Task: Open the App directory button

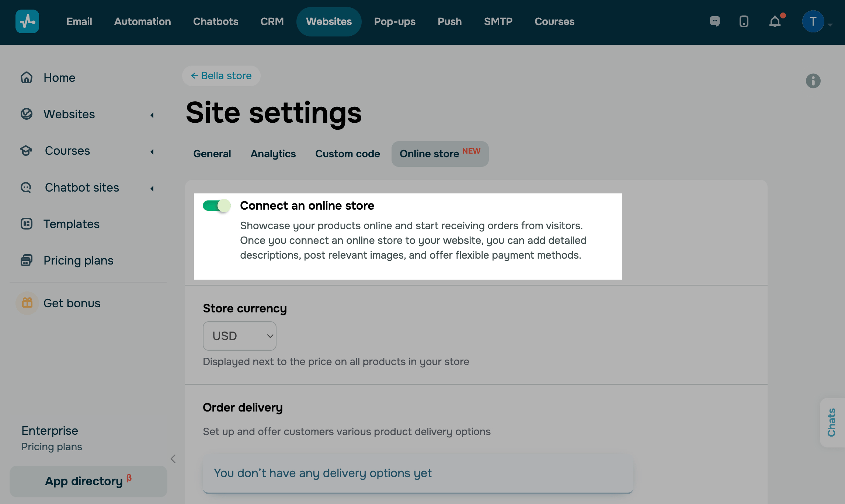Action: click(88, 481)
